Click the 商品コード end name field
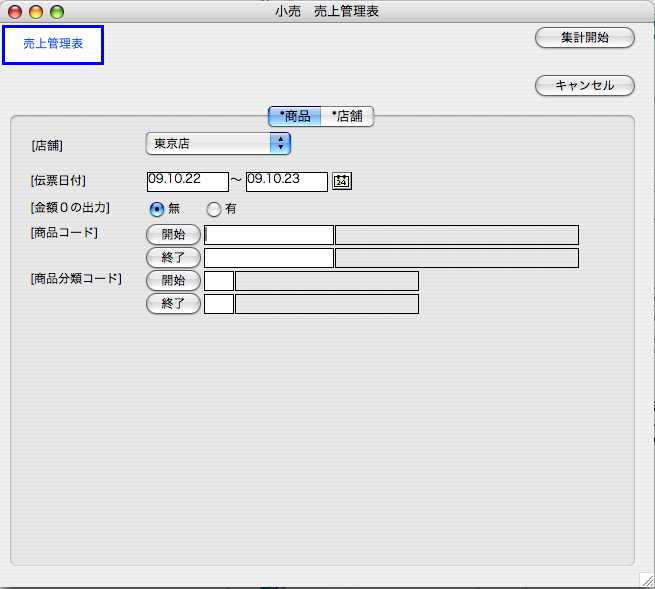The width and height of the screenshot is (655, 589). click(457, 258)
